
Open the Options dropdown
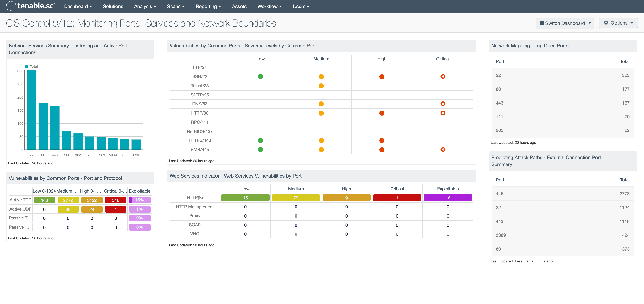618,23
